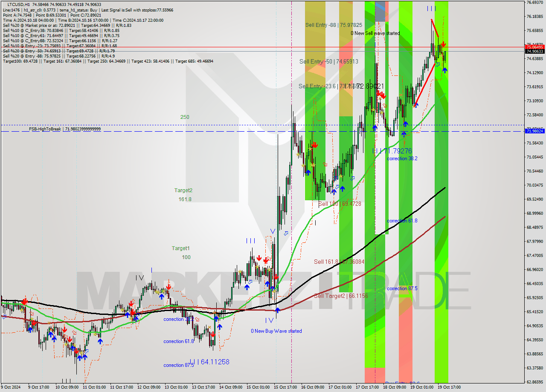Click the 73.10930 price axis label

(x=535, y=101)
